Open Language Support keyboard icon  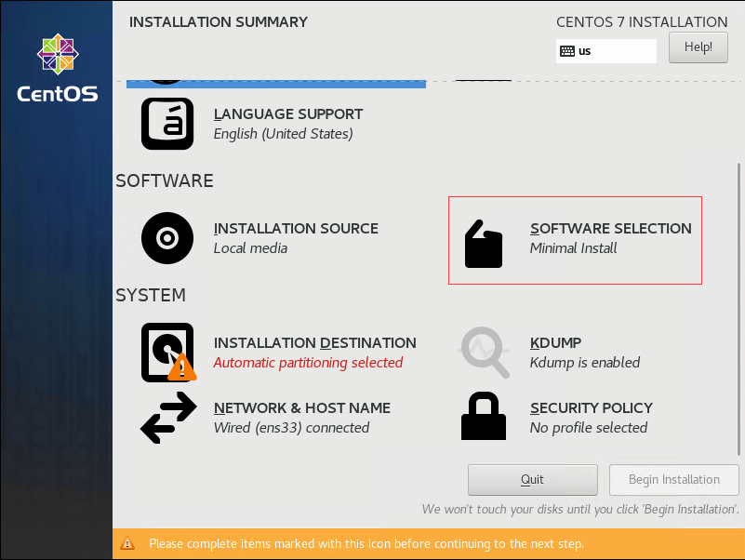[167, 124]
